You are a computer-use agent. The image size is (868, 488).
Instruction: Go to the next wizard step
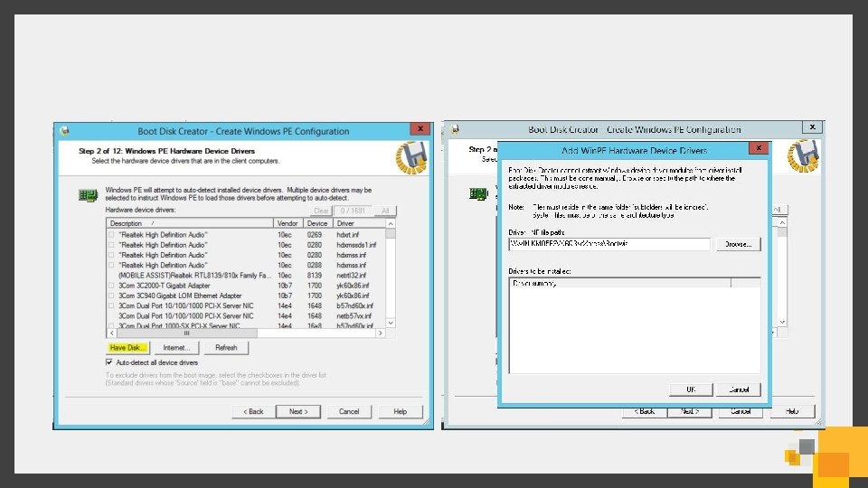[298, 411]
